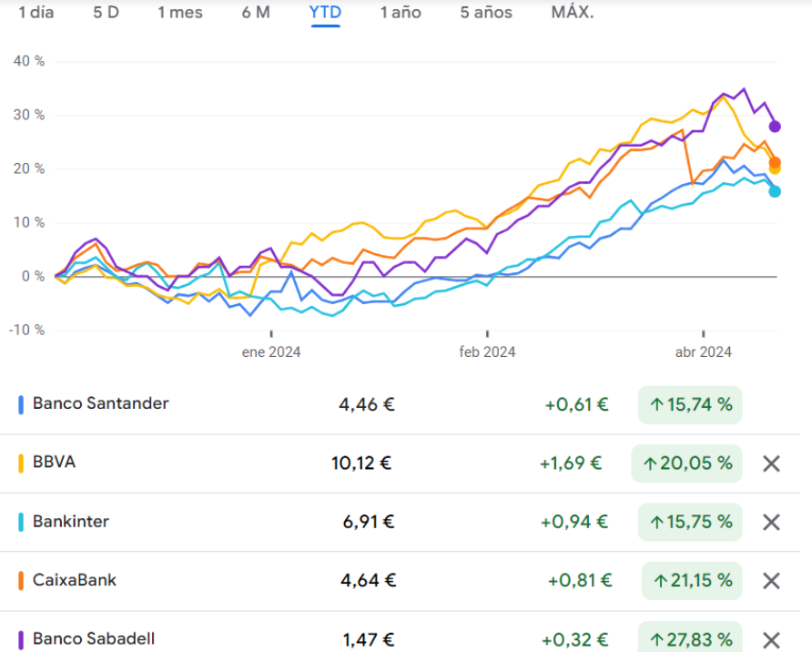This screenshot has height=652, width=812.
Task: Select the MÁX. time range
Action: point(573,13)
